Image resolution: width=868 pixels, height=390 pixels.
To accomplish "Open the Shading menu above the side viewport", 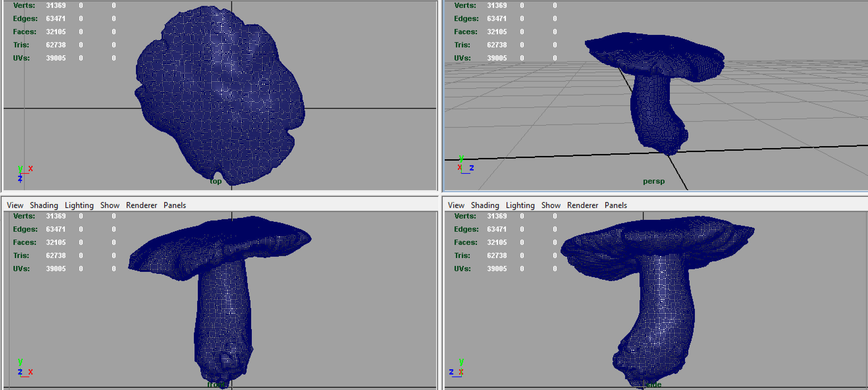I will point(485,205).
